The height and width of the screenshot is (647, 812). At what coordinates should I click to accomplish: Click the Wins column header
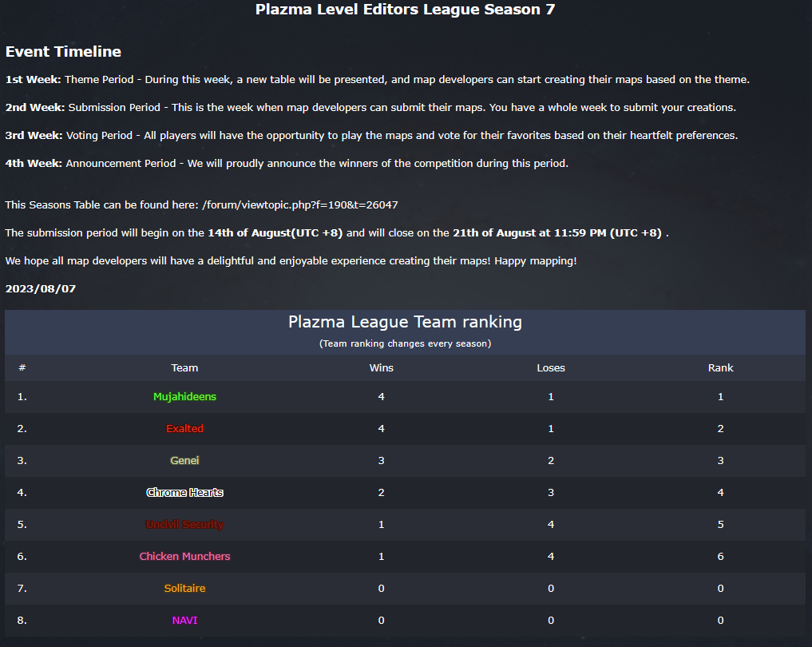(x=382, y=368)
